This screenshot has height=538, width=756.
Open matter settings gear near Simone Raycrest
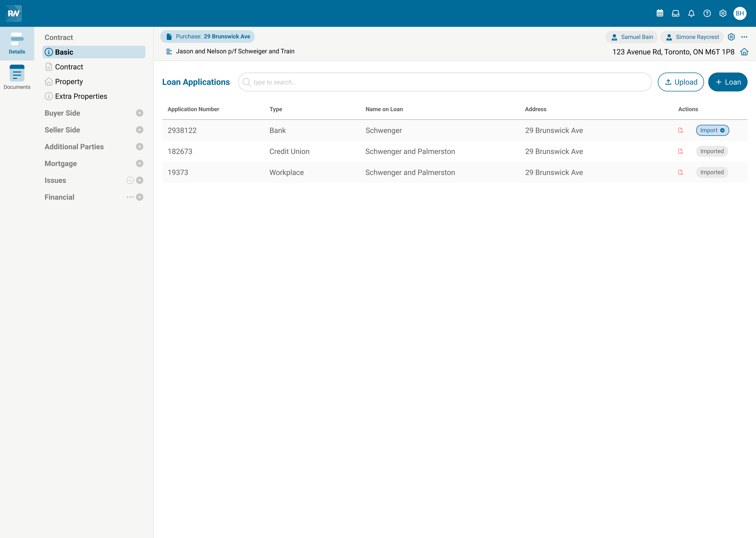(x=731, y=37)
